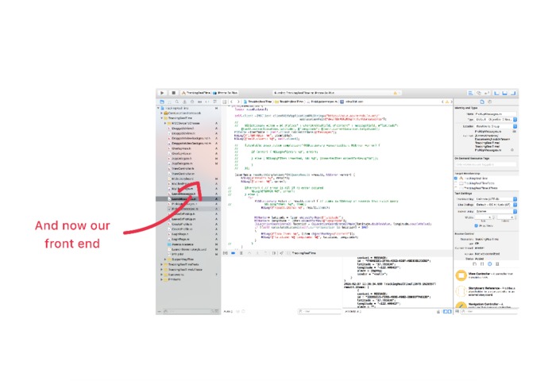This screenshot has width=552, height=392.
Task: Select the Media library tab
Action: point(497,264)
